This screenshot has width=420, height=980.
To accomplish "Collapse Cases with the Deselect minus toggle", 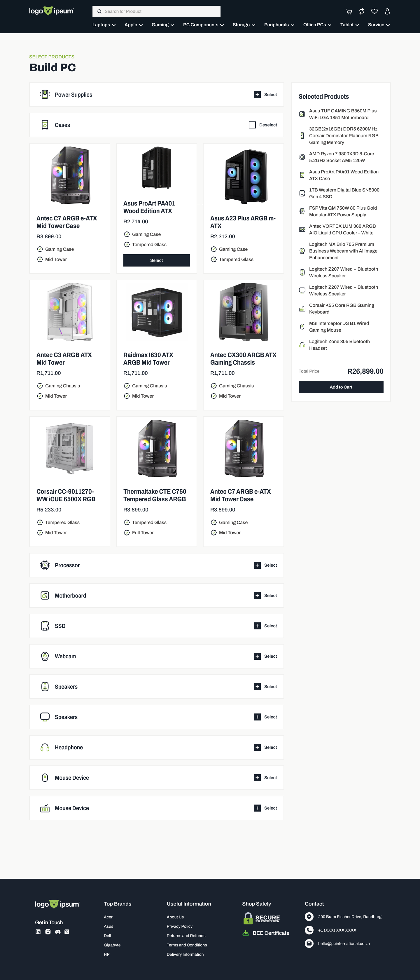I will (252, 125).
